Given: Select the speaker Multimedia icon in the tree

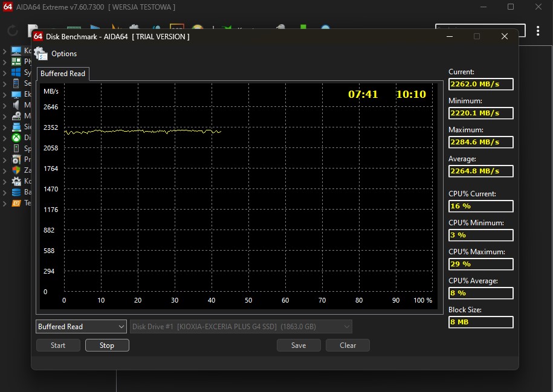Looking at the screenshot, I should pos(16,105).
